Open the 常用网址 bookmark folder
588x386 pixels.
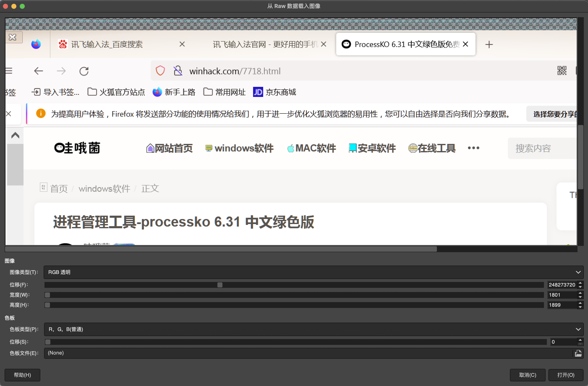pos(224,92)
